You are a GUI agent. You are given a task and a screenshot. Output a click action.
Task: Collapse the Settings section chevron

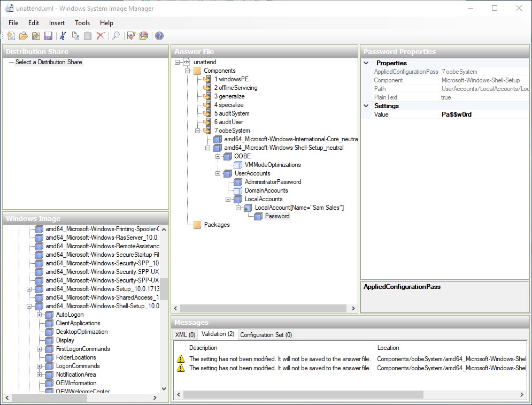tap(366, 105)
